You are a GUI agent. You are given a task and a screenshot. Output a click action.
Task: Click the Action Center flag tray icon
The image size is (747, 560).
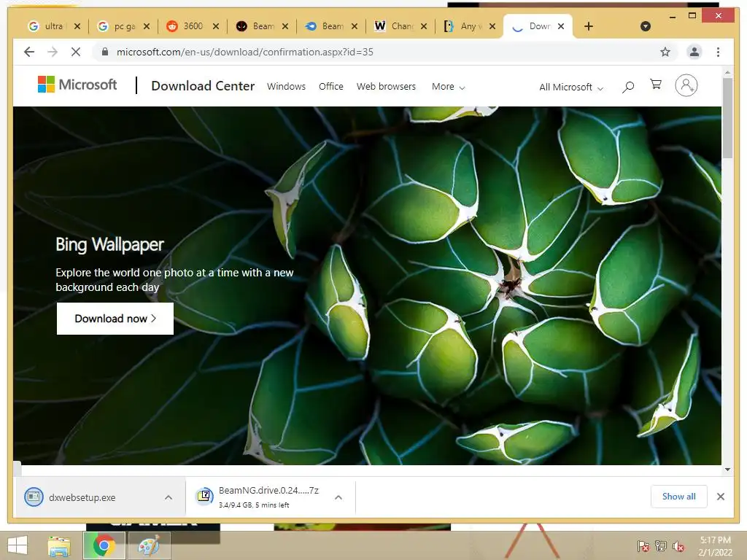[x=643, y=546]
